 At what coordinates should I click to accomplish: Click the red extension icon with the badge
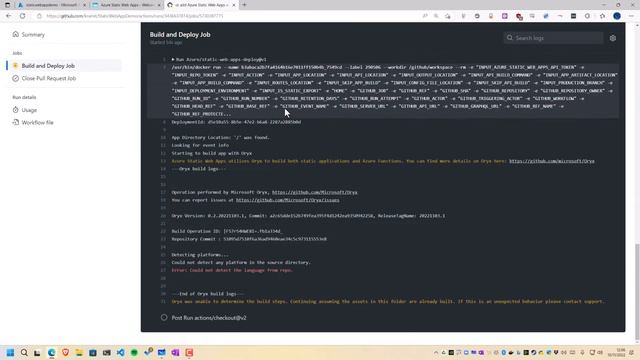(x=519, y=16)
